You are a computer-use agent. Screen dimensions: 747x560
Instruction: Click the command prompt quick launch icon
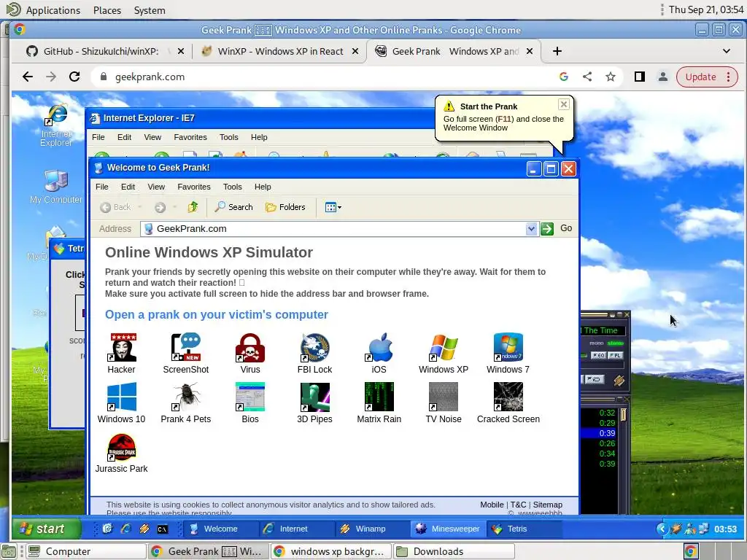163,529
